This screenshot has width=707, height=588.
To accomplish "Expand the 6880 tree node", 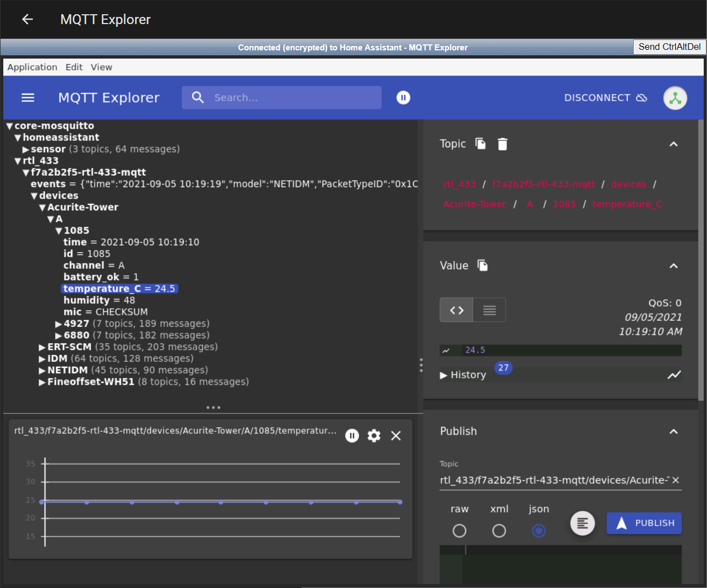I will click(59, 336).
